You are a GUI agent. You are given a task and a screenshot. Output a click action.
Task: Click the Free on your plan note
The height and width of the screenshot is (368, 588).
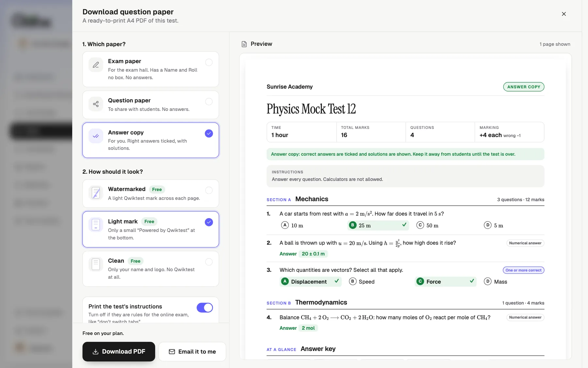(x=103, y=333)
